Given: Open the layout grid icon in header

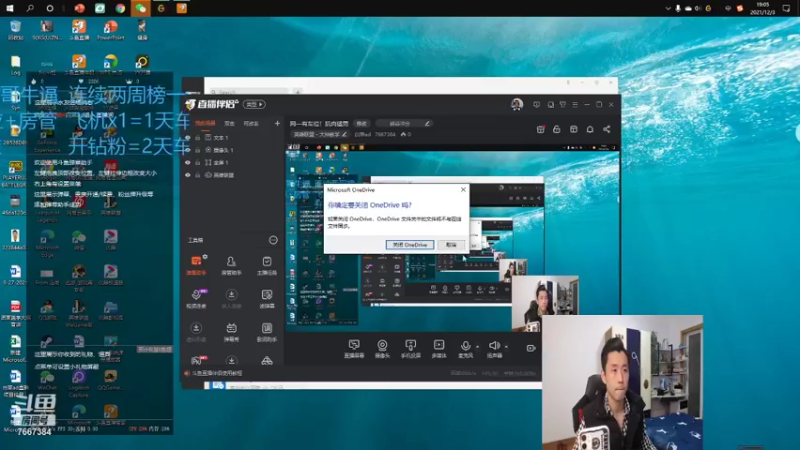Looking at the screenshot, I should tap(573, 130).
